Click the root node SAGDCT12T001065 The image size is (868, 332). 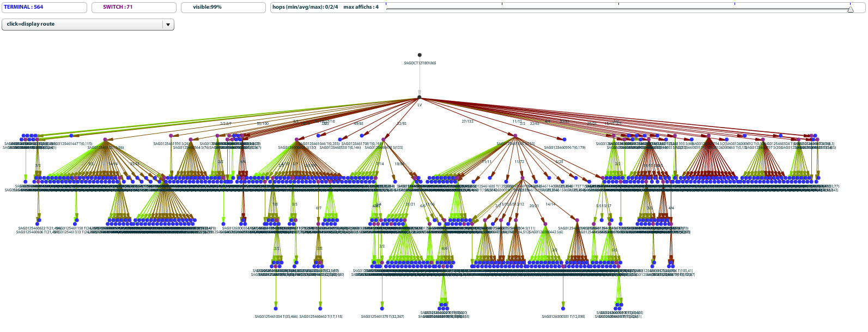[x=420, y=55]
